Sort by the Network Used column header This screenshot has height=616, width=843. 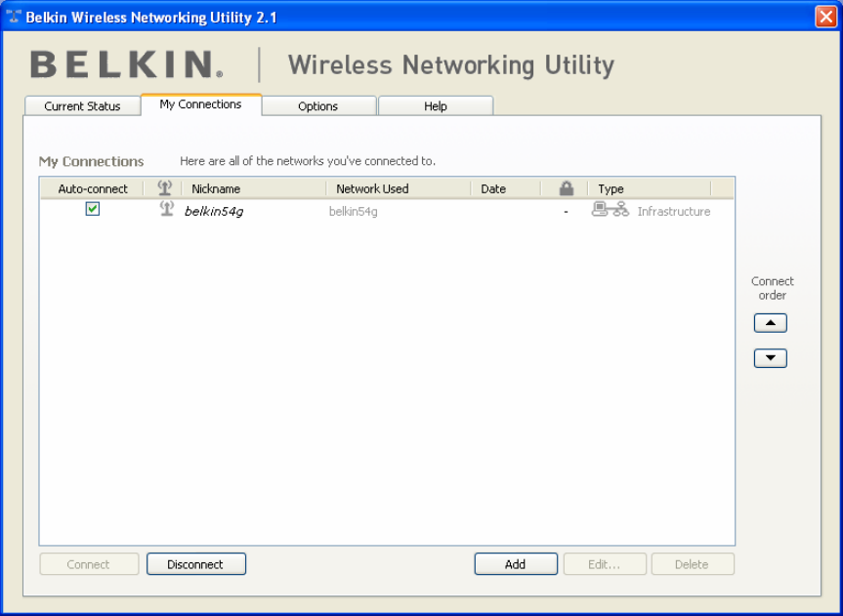pyautogui.click(x=399, y=188)
